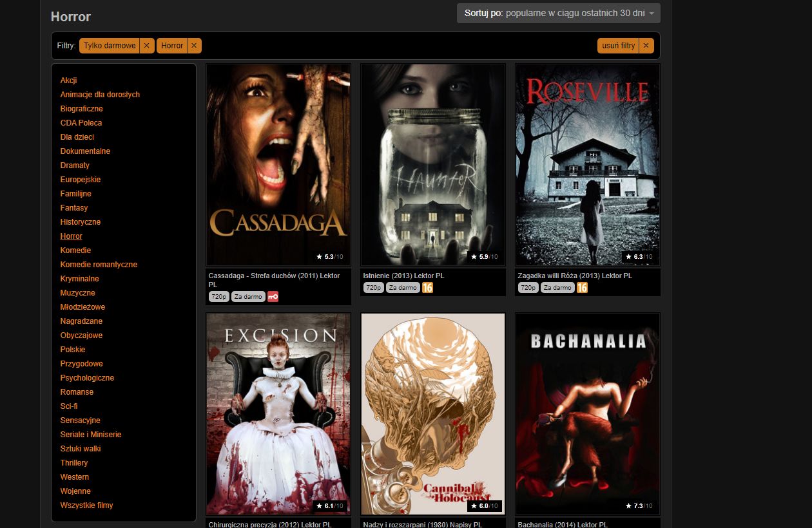The image size is (812, 528).
Task: Click the 6.1/10 star rating on Excision
Action: point(331,506)
